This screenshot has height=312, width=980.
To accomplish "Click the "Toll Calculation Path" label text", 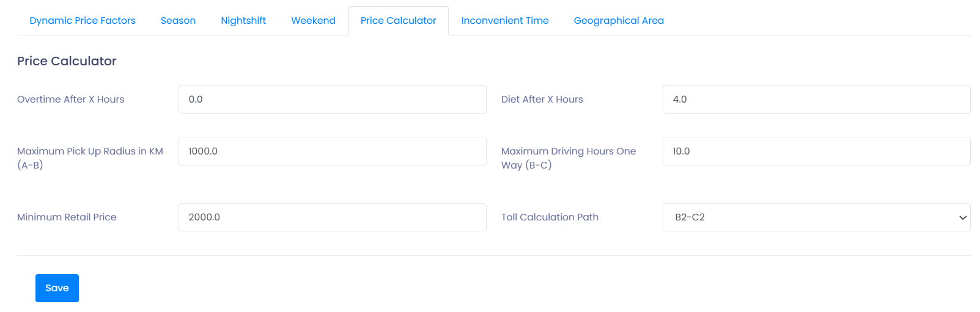I will pos(550,217).
